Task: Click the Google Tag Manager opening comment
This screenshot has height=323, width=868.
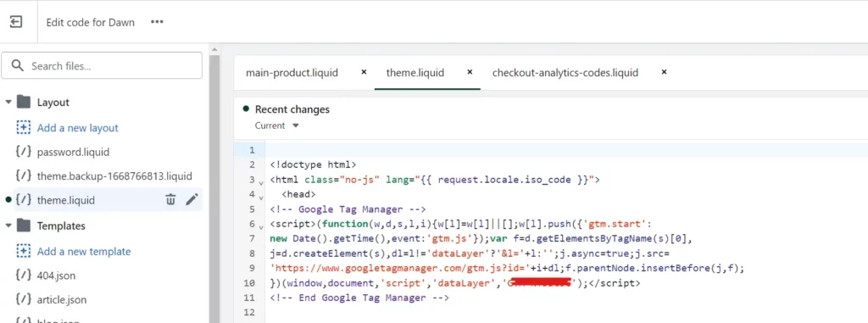Action: 348,209
